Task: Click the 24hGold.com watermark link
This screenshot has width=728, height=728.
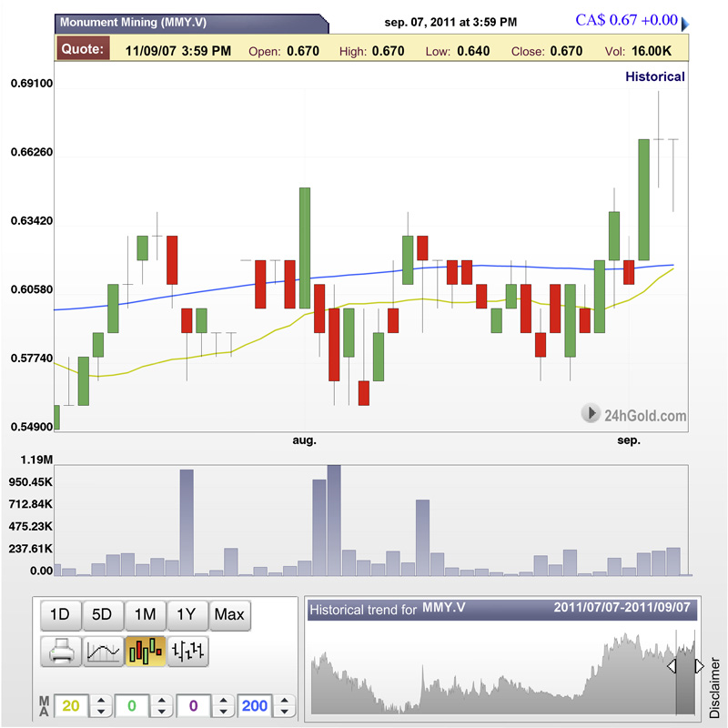Action: pos(645,416)
